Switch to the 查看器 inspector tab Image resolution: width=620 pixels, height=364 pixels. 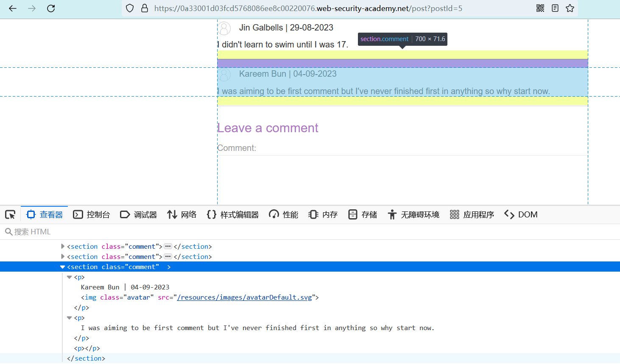coord(45,215)
